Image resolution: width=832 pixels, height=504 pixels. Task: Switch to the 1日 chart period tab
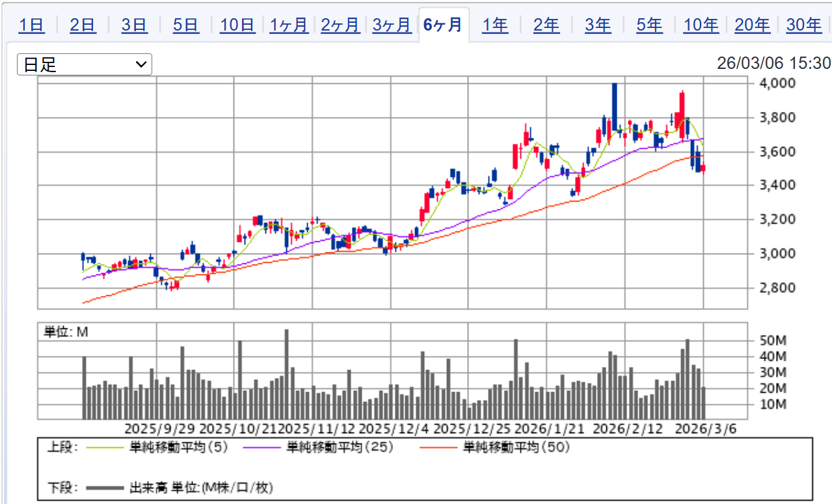click(x=32, y=25)
